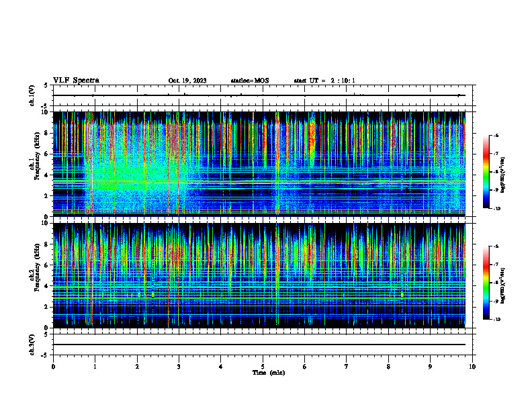Click inside the ch.1 spectrogram panel

click(x=259, y=164)
